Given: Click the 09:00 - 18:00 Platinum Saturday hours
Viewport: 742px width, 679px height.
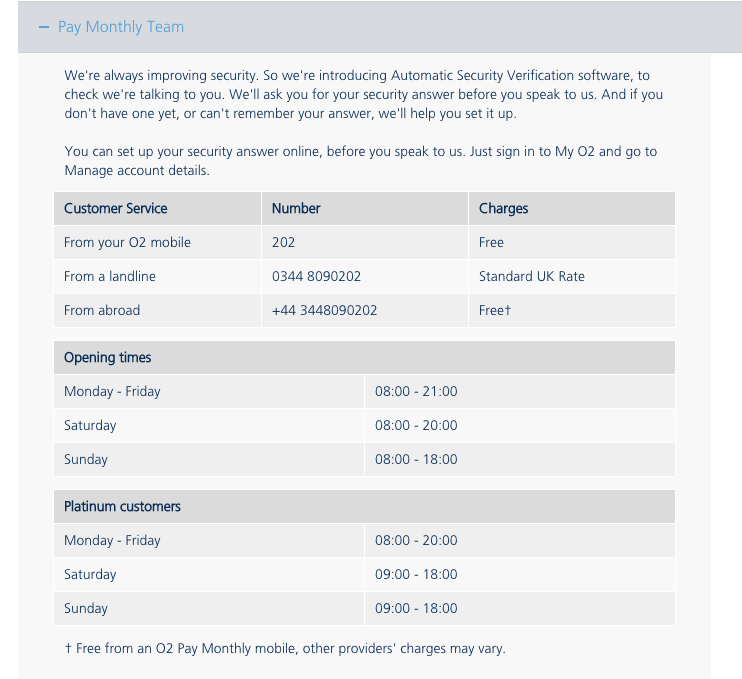Looking at the screenshot, I should click(416, 574).
